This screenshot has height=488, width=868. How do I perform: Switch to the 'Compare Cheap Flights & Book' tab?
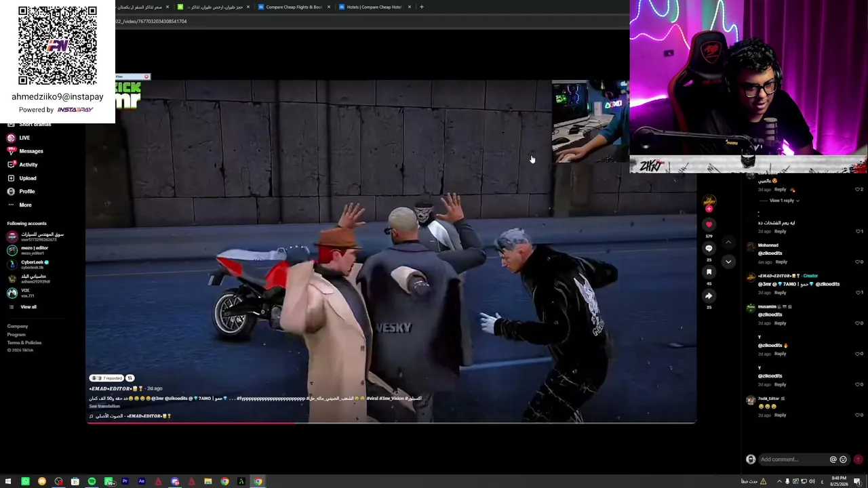tap(294, 7)
